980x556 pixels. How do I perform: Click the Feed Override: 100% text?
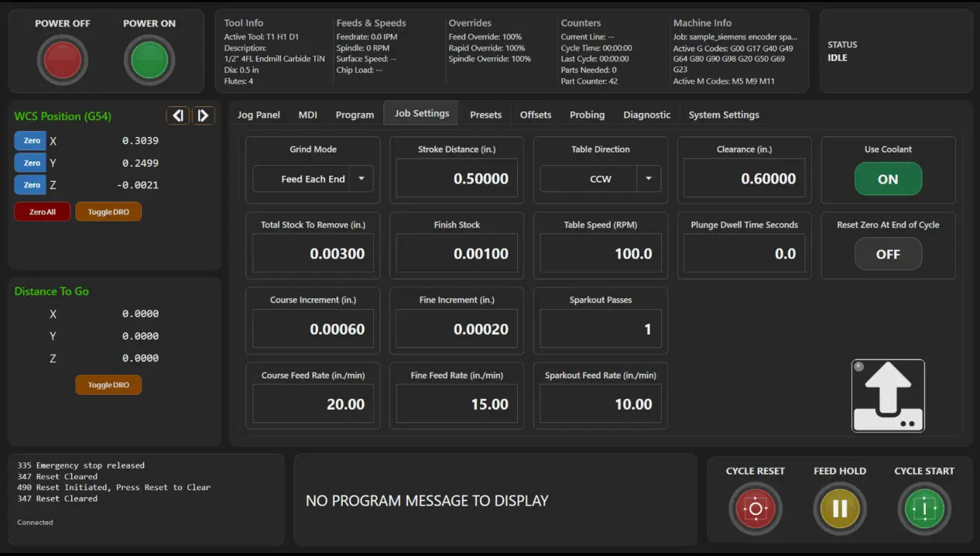tap(485, 37)
